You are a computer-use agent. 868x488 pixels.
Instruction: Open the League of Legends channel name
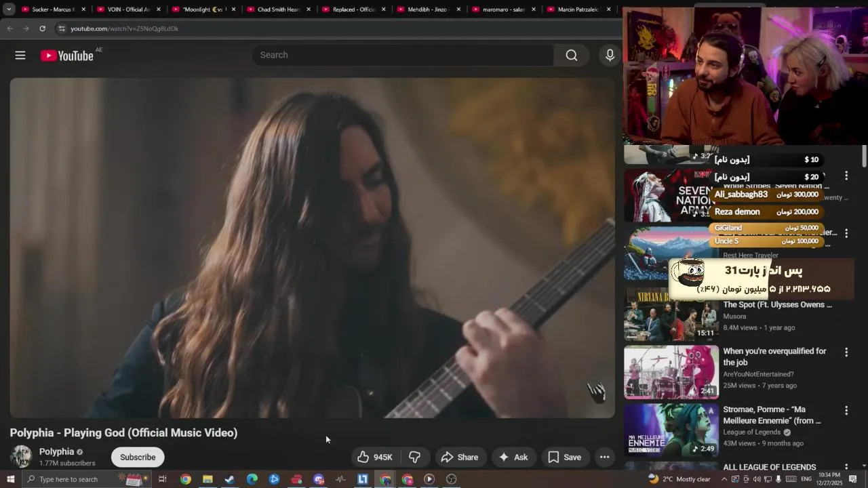tap(752, 432)
